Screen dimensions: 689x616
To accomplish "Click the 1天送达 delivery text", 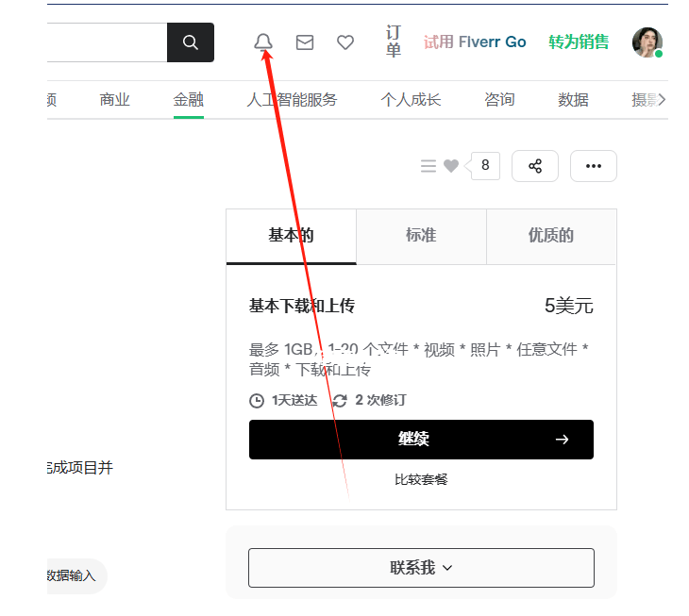I will (294, 400).
